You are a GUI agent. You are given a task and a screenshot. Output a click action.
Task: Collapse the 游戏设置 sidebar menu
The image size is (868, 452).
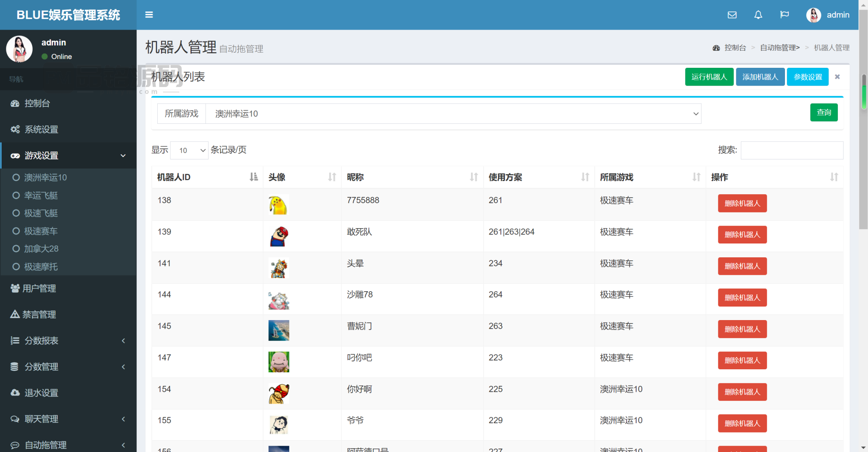click(x=68, y=156)
